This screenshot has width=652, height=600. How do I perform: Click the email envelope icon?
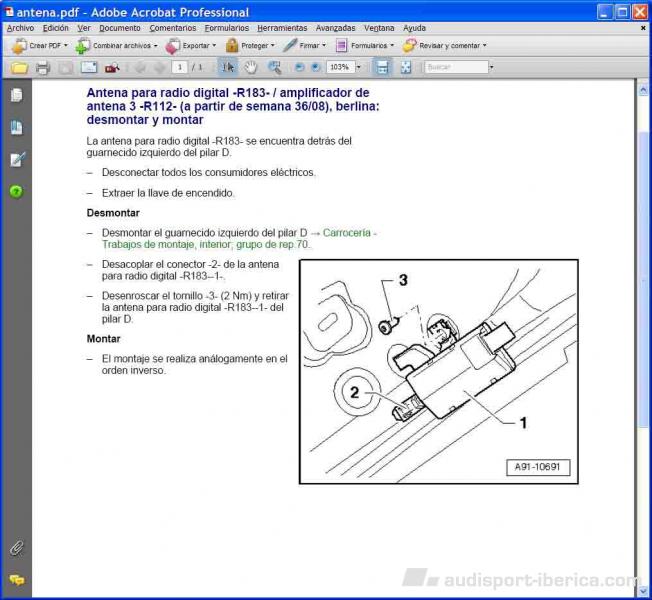[x=88, y=67]
